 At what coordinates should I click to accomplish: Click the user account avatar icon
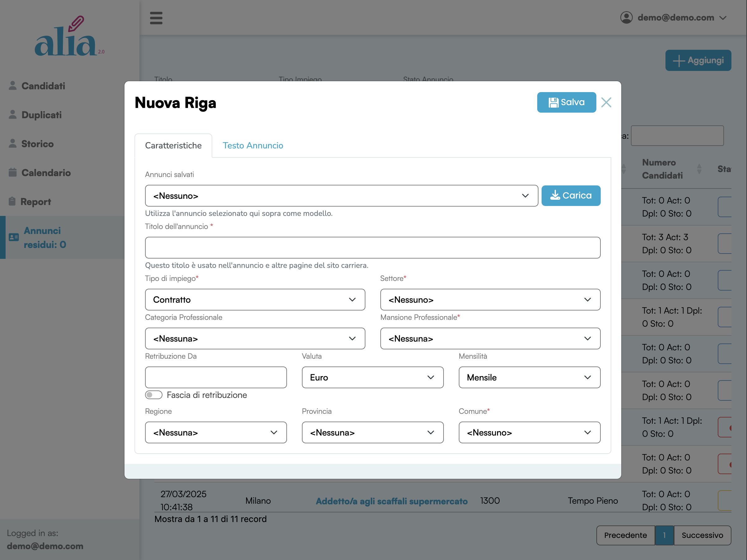[x=626, y=17]
